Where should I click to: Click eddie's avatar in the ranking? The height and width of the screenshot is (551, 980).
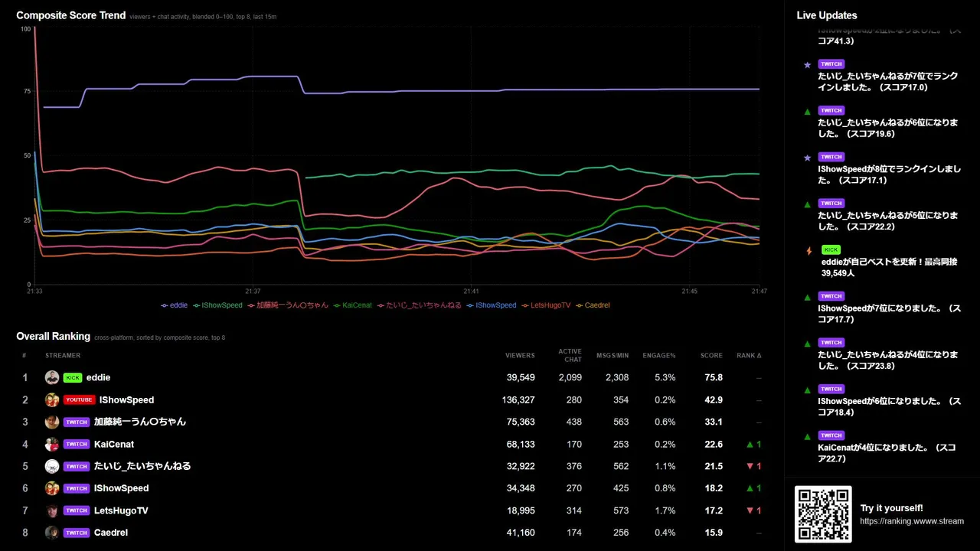(52, 377)
